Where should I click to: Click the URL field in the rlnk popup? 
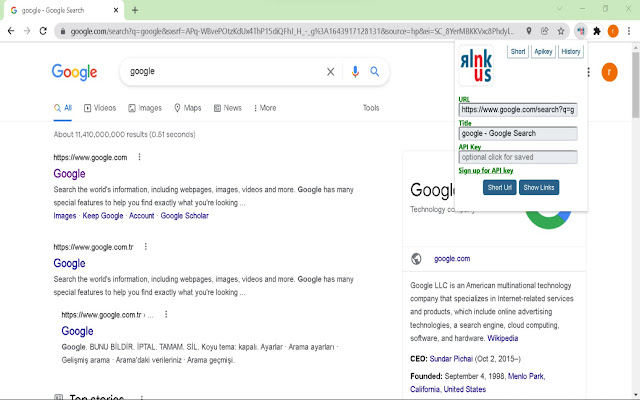518,110
